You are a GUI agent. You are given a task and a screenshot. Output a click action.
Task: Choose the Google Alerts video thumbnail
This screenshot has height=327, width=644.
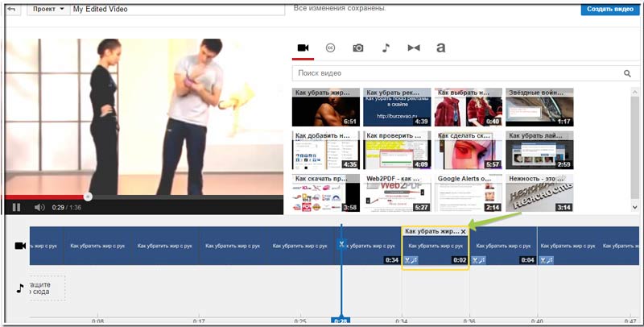468,193
